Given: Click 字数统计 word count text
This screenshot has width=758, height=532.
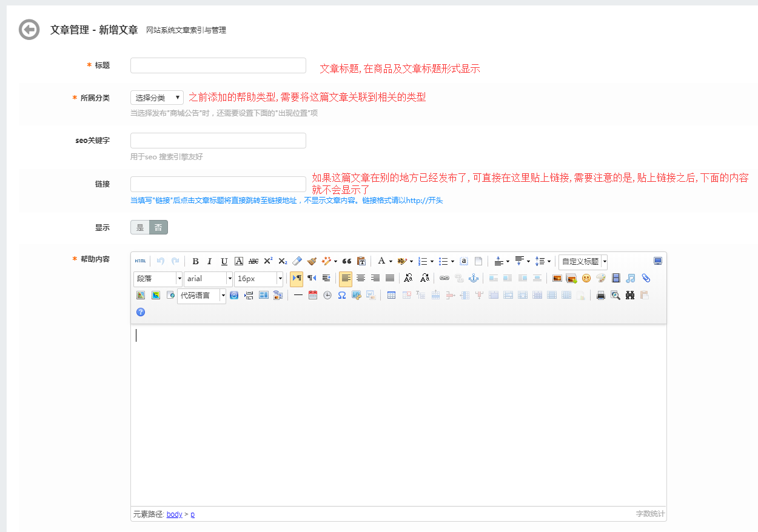Looking at the screenshot, I should pyautogui.click(x=649, y=514).
